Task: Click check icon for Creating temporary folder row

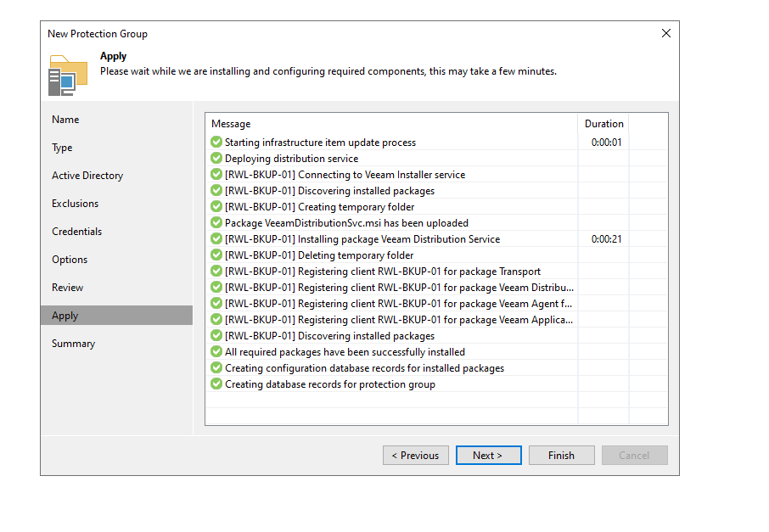Action: coord(216,206)
